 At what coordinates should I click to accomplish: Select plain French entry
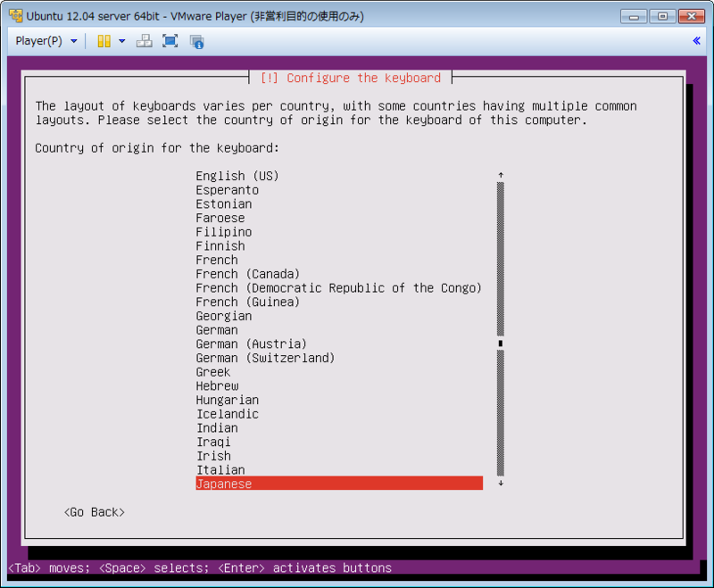point(217,260)
